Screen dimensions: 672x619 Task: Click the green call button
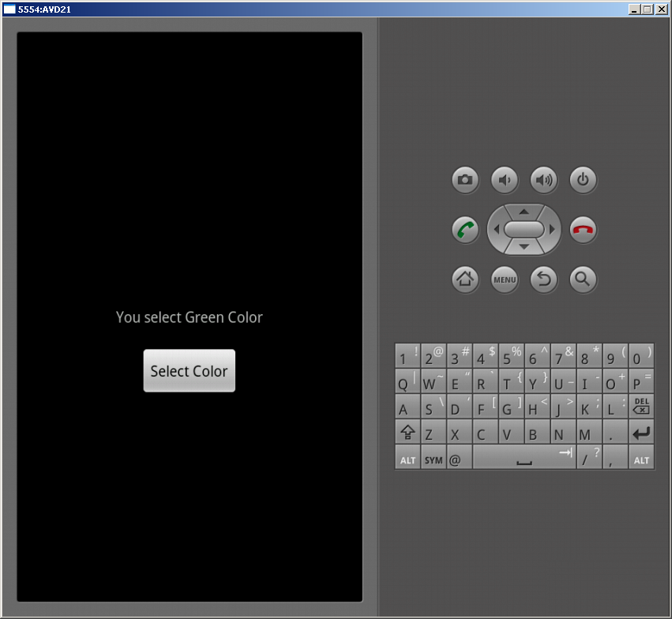coord(465,230)
